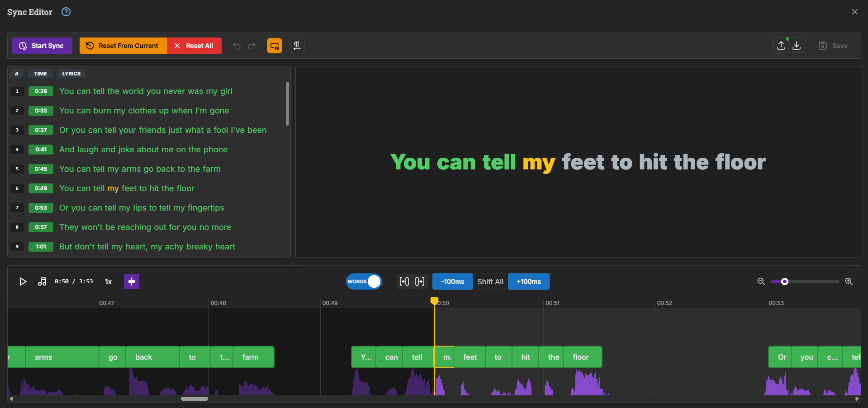The height and width of the screenshot is (408, 868).
Task: Select the 'back' word block
Action: pos(153,357)
